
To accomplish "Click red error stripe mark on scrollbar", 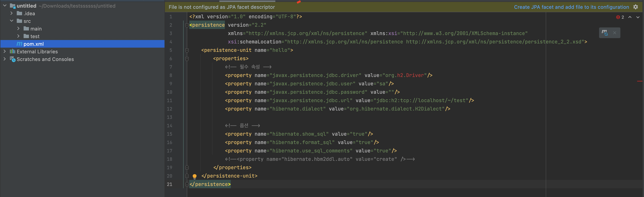I will [639, 81].
